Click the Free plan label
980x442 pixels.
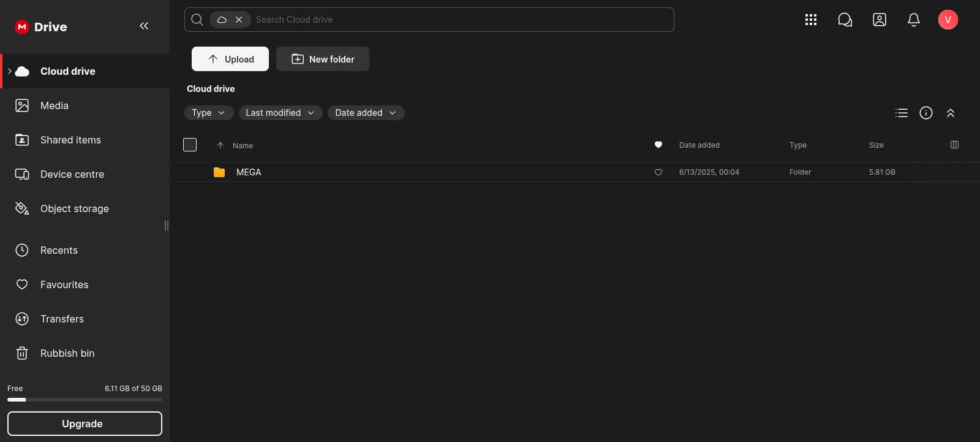[x=15, y=389]
